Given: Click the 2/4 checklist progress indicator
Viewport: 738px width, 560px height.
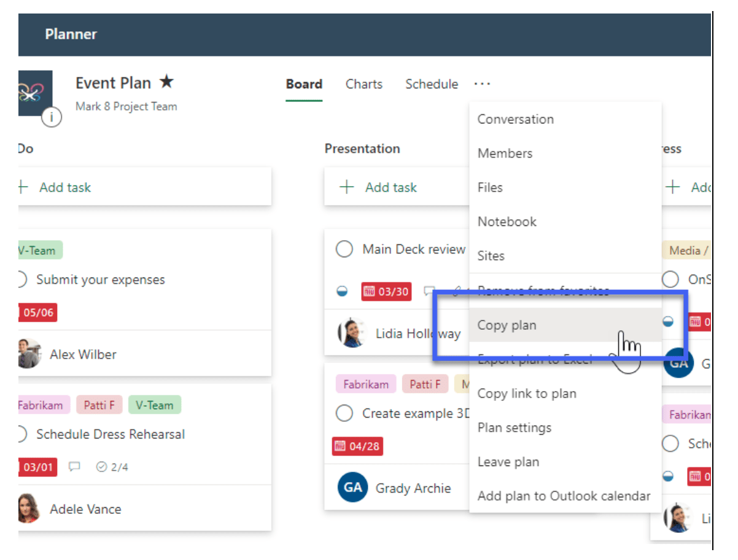Looking at the screenshot, I should click(112, 467).
